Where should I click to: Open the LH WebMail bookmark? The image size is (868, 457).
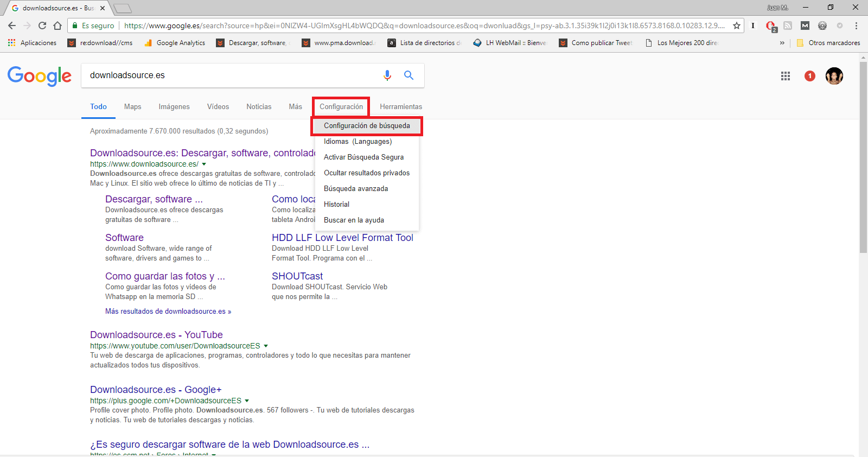pyautogui.click(x=510, y=43)
